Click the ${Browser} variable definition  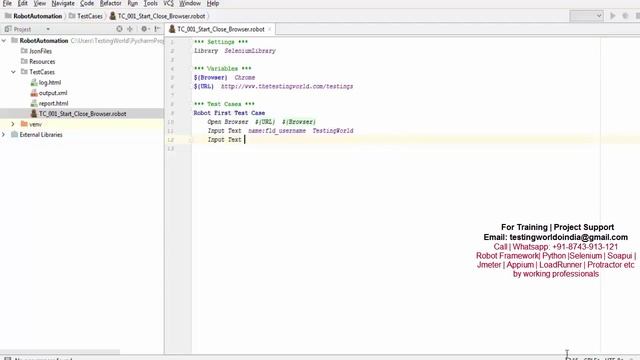(x=211, y=78)
